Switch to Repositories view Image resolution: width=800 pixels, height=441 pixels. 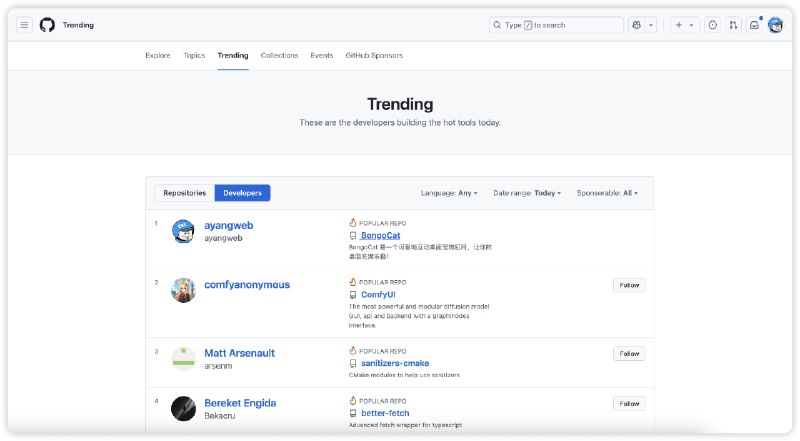coord(185,193)
